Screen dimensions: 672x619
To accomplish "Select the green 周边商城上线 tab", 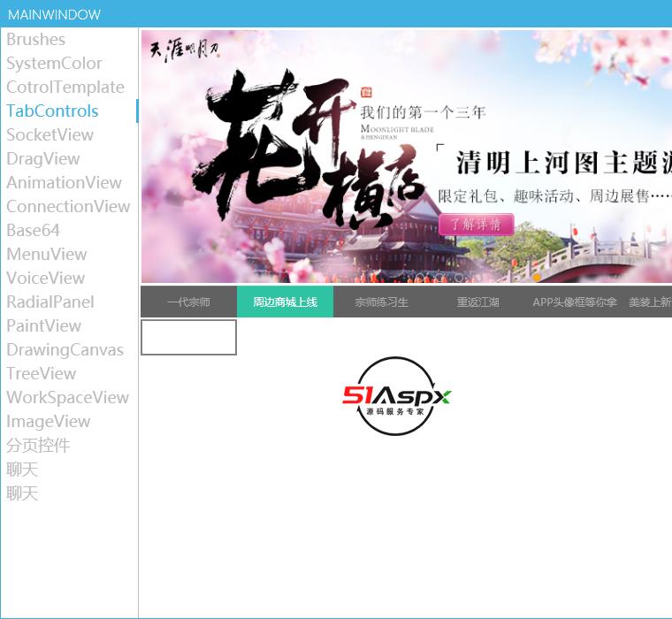I will (285, 302).
